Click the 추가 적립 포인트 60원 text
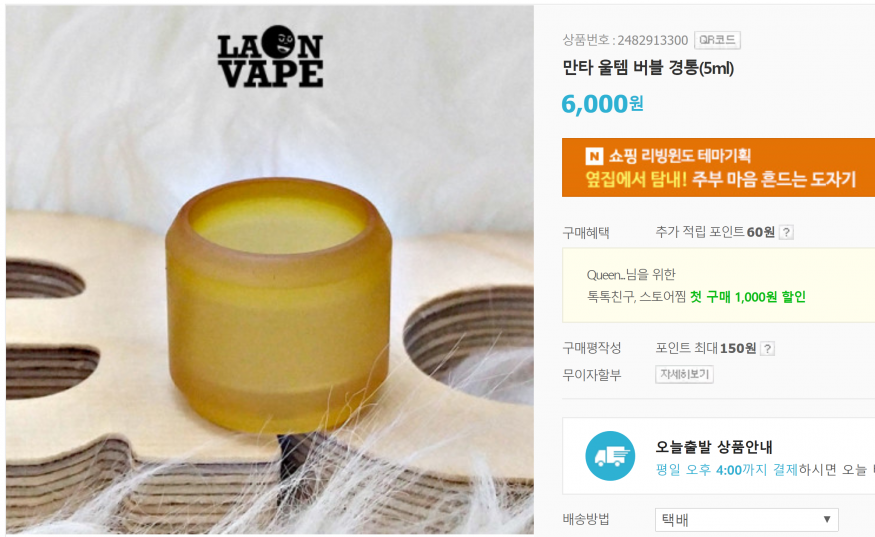Image resolution: width=875 pixels, height=537 pixels. [715, 232]
